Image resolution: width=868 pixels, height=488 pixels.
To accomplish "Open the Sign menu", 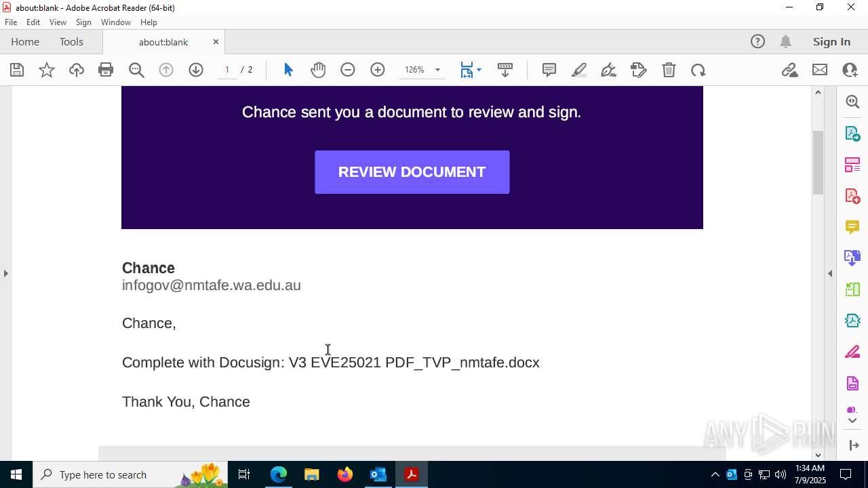I will [x=83, y=22].
